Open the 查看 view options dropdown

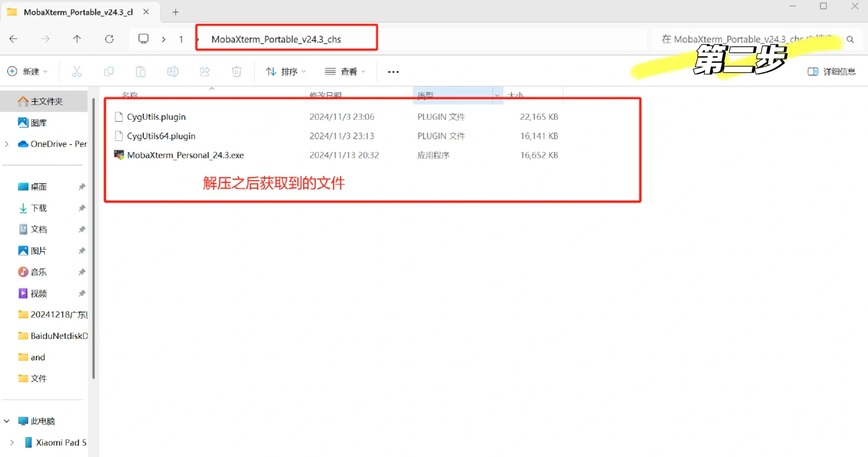345,72
